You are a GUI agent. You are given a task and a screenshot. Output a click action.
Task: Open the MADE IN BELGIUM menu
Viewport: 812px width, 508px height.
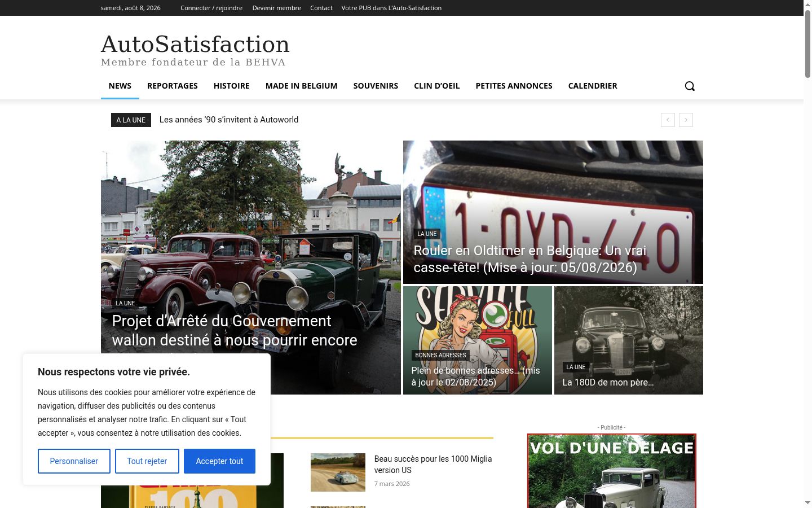click(x=302, y=86)
